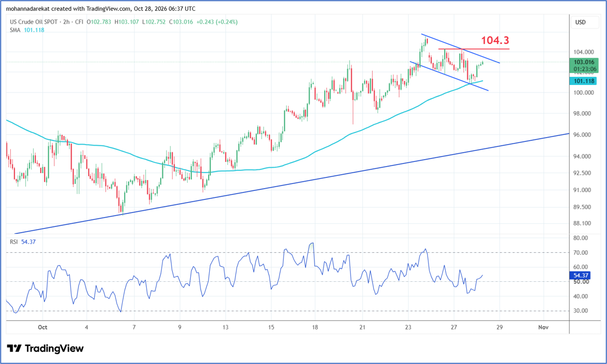Screen dimensions: 607x364
Task: Click the change value +0.243 (+0.24%)
Action: coord(217,22)
